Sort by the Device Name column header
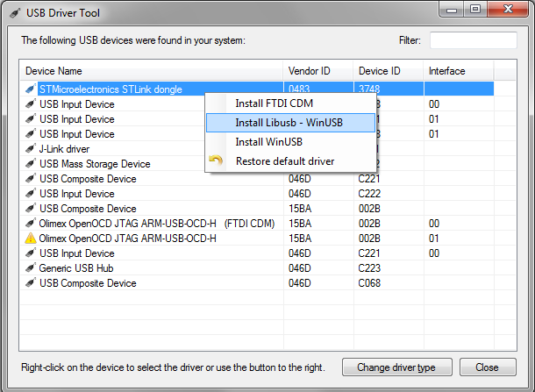 point(152,71)
